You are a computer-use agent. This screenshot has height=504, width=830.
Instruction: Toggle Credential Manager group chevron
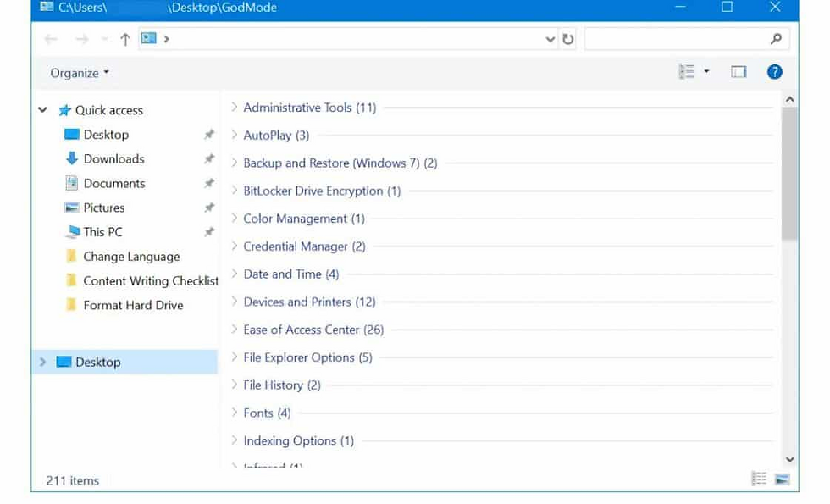[235, 246]
